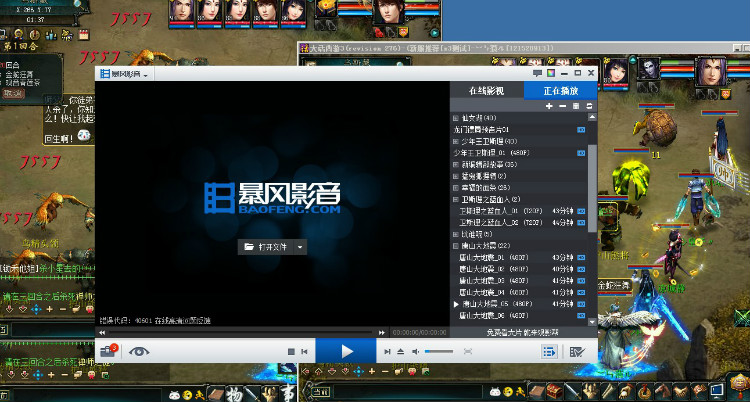Click playlist scrollbar up arrow
This screenshot has width=750, height=402.
coord(592,117)
